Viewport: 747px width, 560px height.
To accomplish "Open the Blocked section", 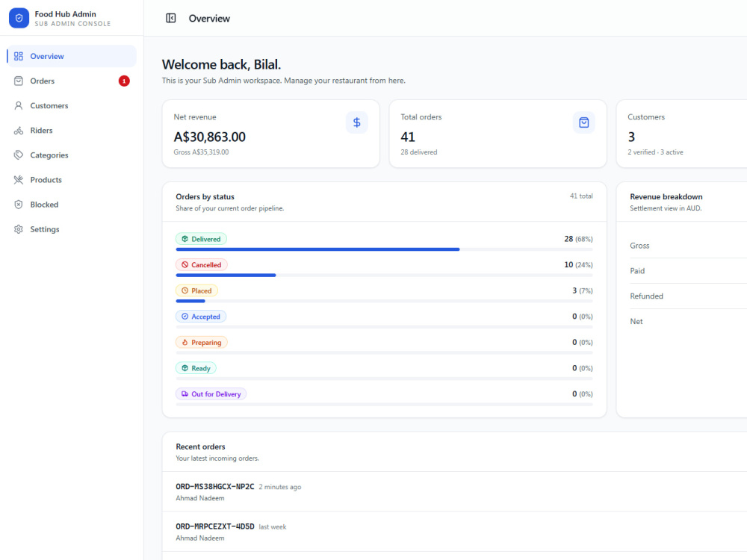I will (x=72, y=205).
